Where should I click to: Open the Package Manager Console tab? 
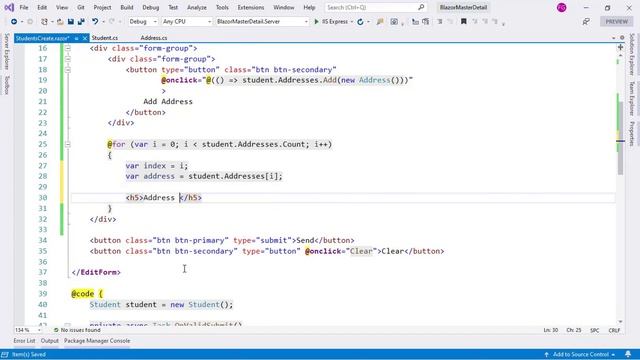(97, 341)
